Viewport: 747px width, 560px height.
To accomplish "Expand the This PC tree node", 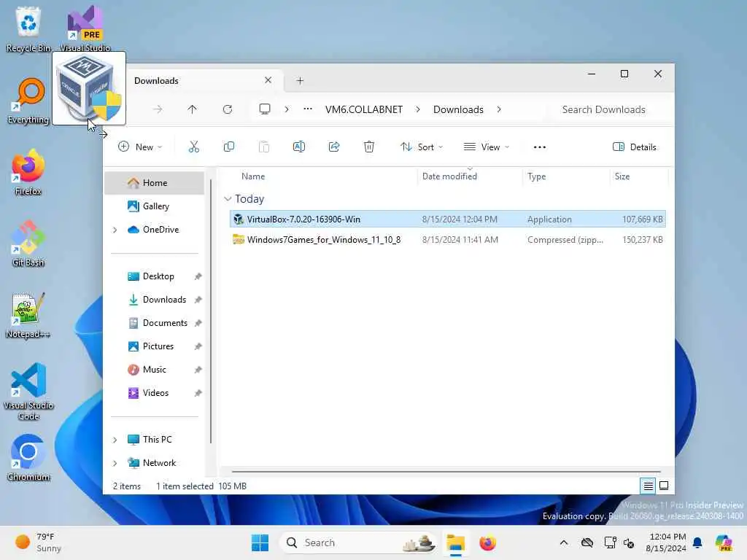I will click(115, 440).
